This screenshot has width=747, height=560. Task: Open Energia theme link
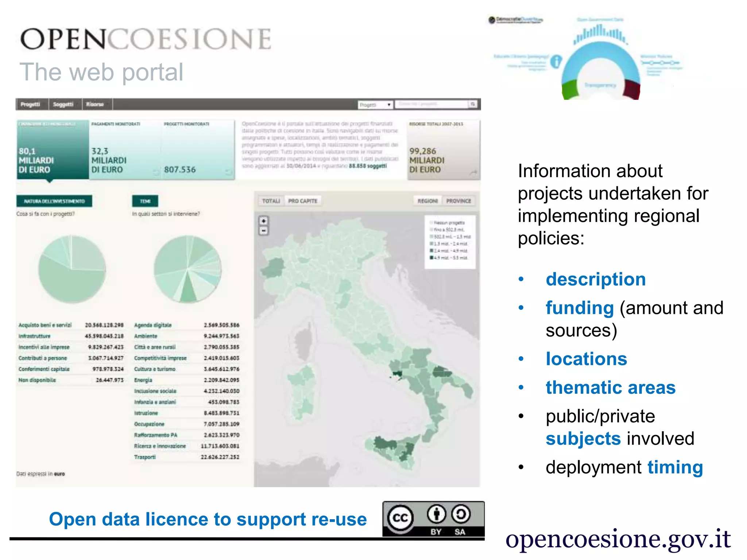tap(143, 380)
